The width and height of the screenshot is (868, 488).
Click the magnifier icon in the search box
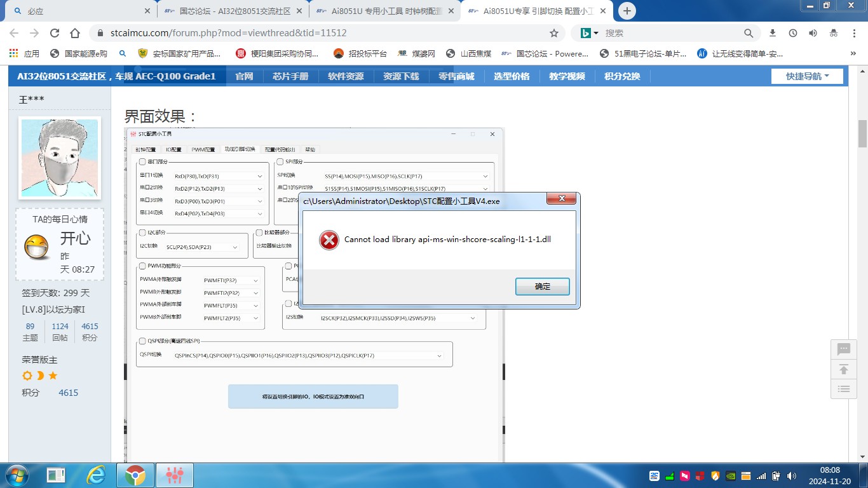click(749, 33)
